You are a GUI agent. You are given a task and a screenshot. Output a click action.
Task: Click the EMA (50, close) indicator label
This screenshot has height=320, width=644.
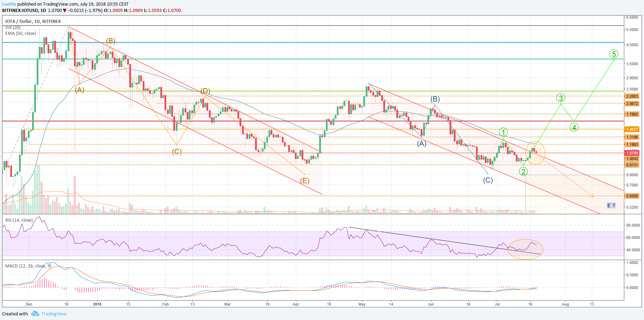coord(20,33)
